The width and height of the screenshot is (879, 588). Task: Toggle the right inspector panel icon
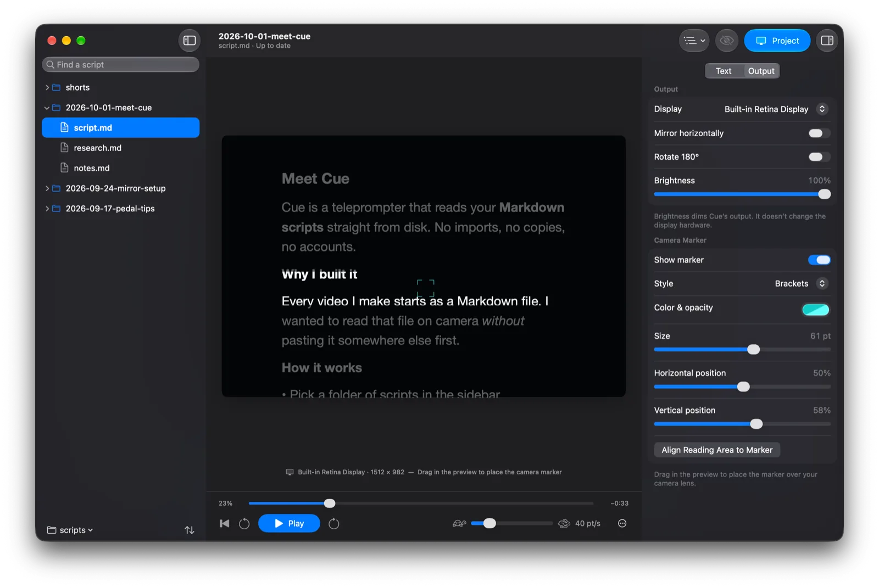click(x=827, y=41)
